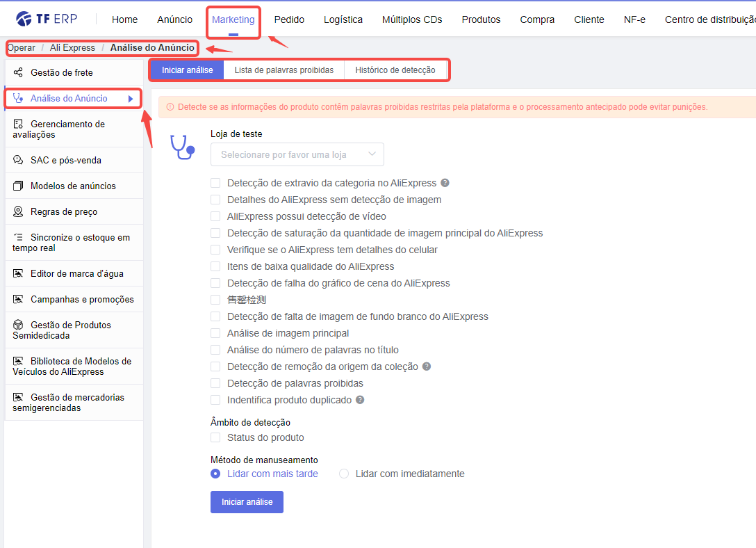The height and width of the screenshot is (548, 756).
Task: Select the Lidar com imediatamente radio option
Action: tap(344, 474)
